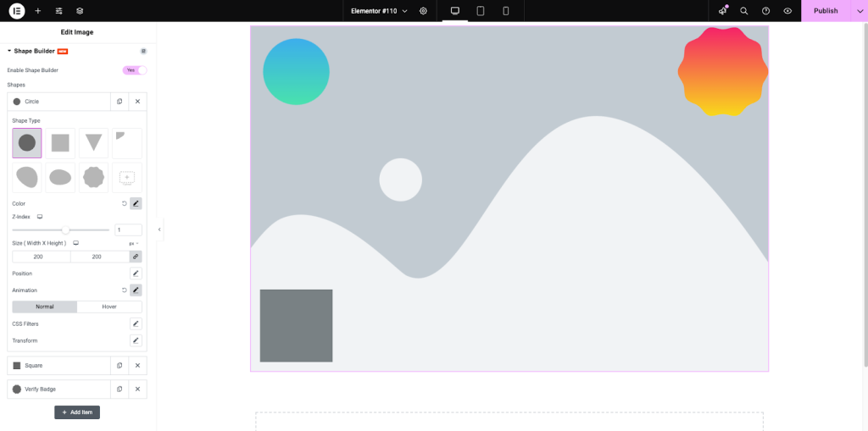
Task: Reset the Color setting
Action: [x=125, y=203]
